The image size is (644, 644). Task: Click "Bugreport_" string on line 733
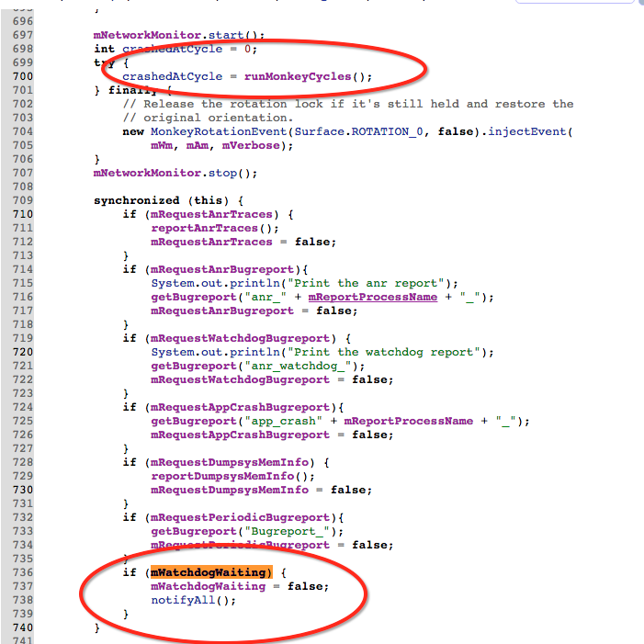tap(287, 532)
